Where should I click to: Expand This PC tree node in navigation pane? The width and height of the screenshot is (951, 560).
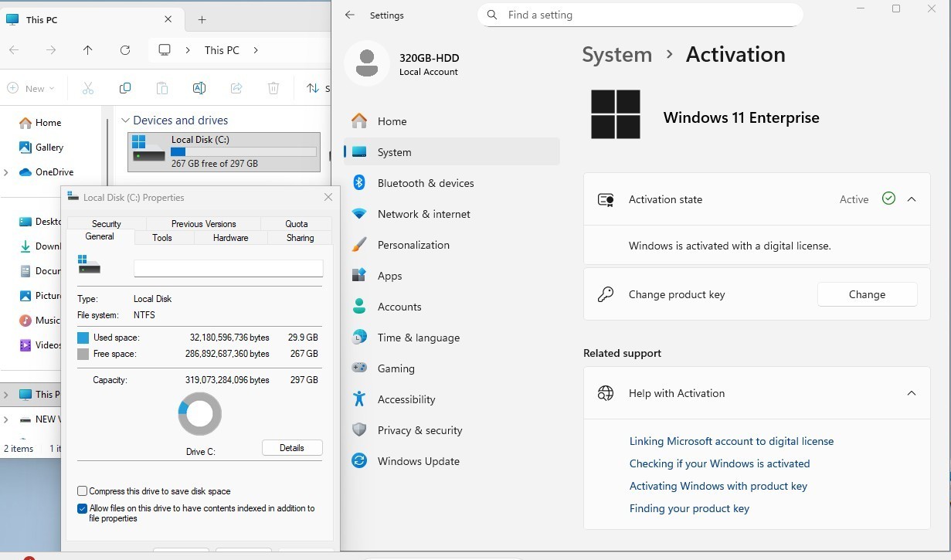point(6,395)
